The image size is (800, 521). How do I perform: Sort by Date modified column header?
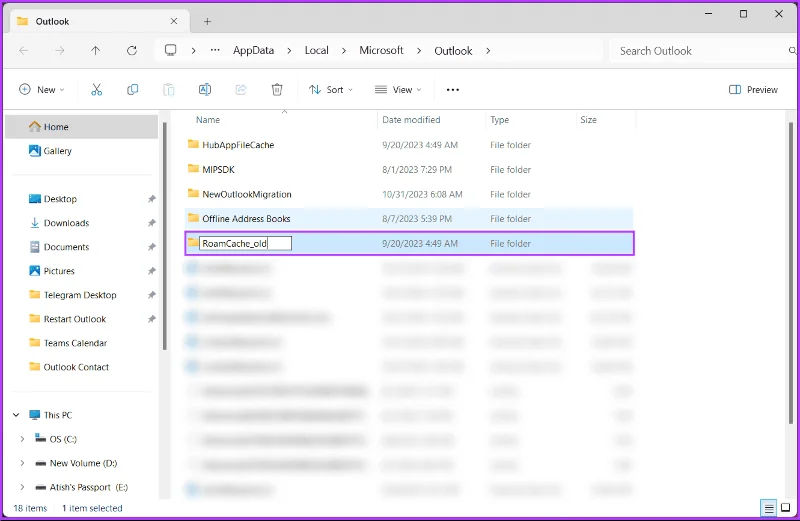click(411, 120)
